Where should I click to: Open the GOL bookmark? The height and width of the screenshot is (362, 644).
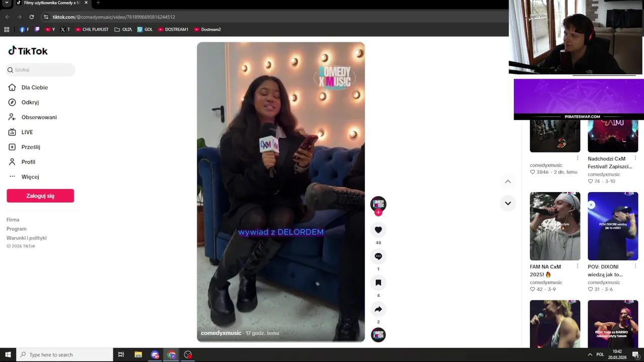pyautogui.click(x=145, y=30)
